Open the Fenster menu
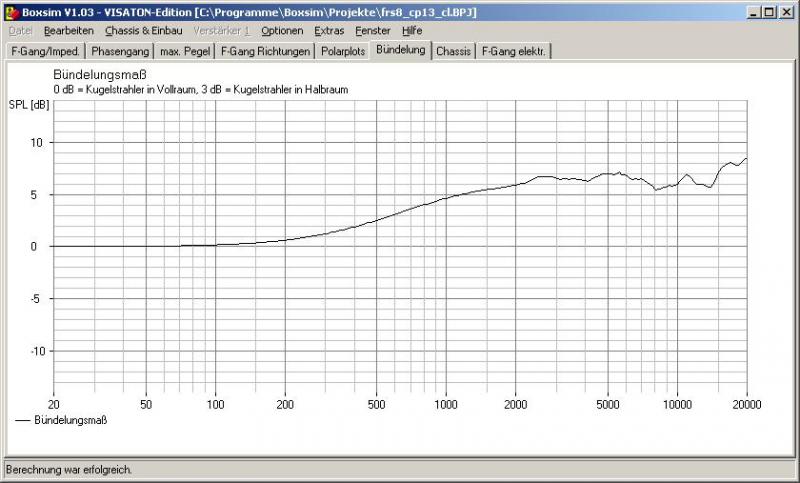 pos(373,31)
